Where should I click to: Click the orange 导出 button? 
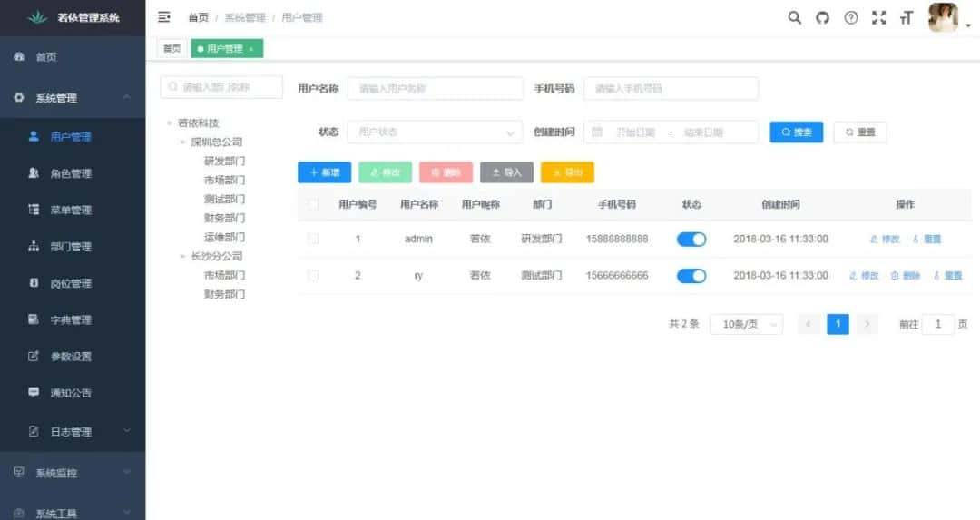click(x=567, y=172)
